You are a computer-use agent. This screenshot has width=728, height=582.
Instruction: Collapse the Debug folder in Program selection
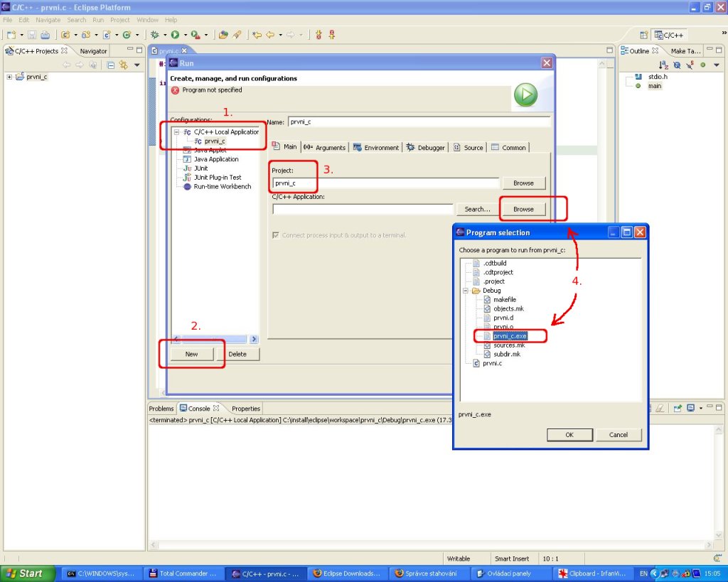coord(466,290)
